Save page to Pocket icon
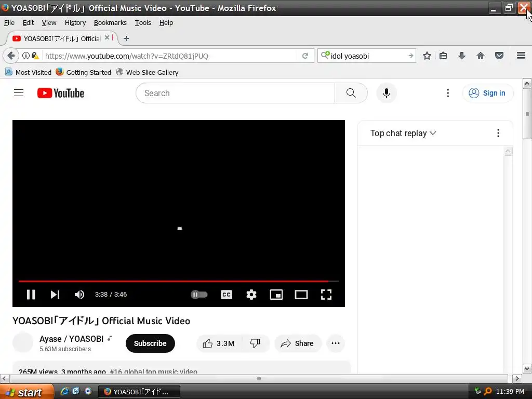532x399 pixels. click(499, 56)
